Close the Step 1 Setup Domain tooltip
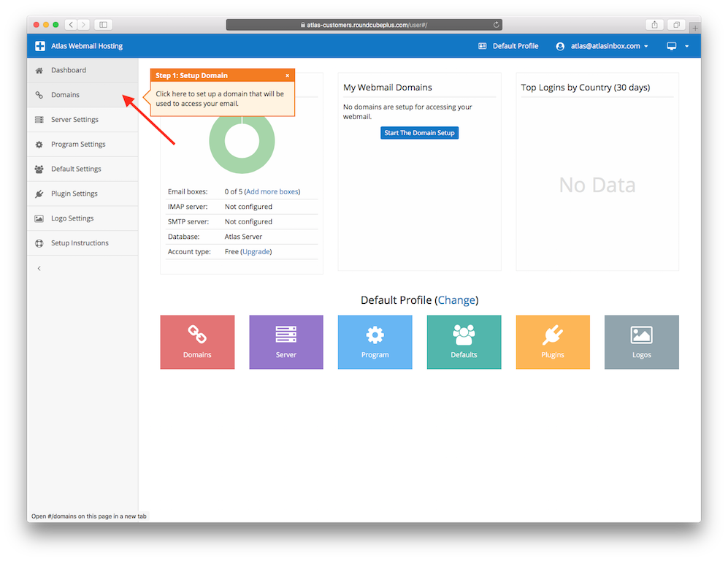The width and height of the screenshot is (728, 561). point(288,75)
